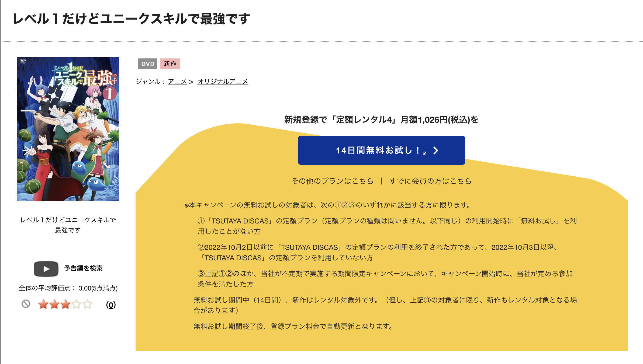Viewport: 643px width, 364px height.
Task: Click the pink 新作 new-release badge
Action: [170, 64]
